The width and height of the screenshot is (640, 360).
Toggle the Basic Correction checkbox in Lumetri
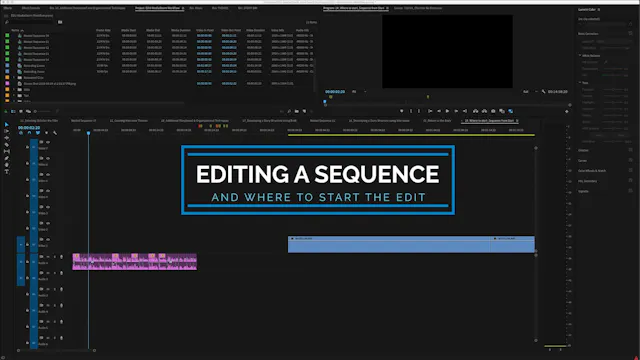pyautogui.click(x=631, y=33)
